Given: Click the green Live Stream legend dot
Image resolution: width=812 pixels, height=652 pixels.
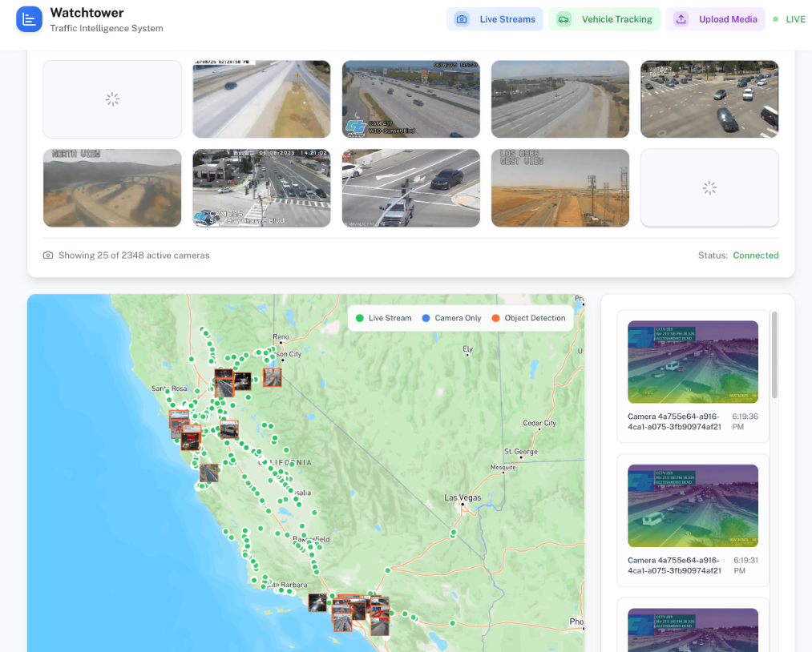Looking at the screenshot, I should pos(359,318).
